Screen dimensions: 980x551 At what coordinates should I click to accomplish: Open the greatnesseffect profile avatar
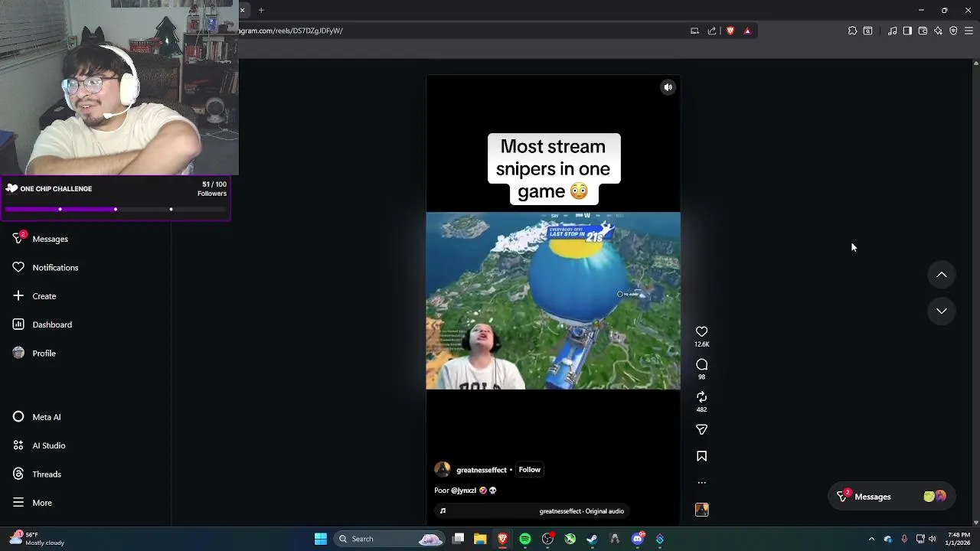tap(443, 469)
